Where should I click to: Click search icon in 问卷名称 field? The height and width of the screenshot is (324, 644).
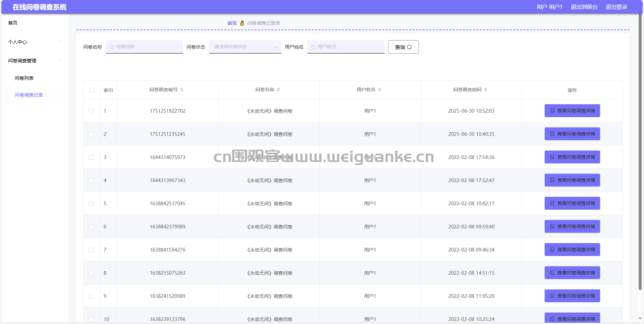click(x=112, y=47)
